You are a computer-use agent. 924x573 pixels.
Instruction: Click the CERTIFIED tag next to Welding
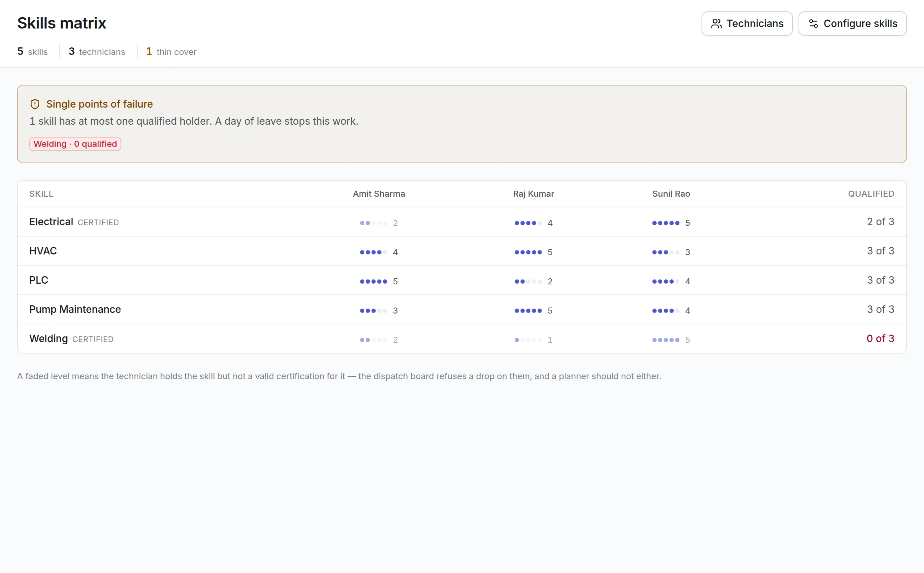tap(93, 339)
